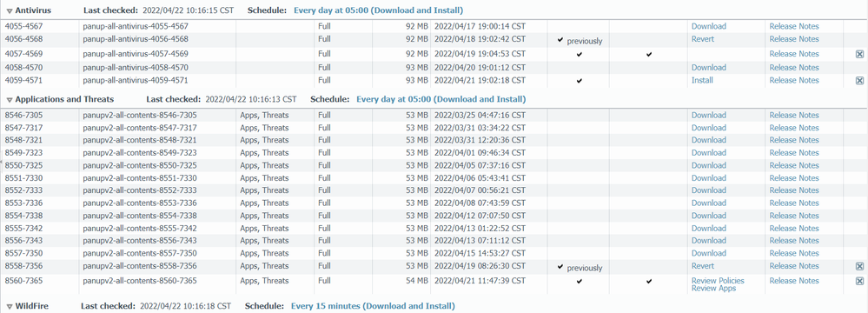Viewport: 868px width, 313px height.
Task: Collapse the Antivirus section
Action: 10,10
